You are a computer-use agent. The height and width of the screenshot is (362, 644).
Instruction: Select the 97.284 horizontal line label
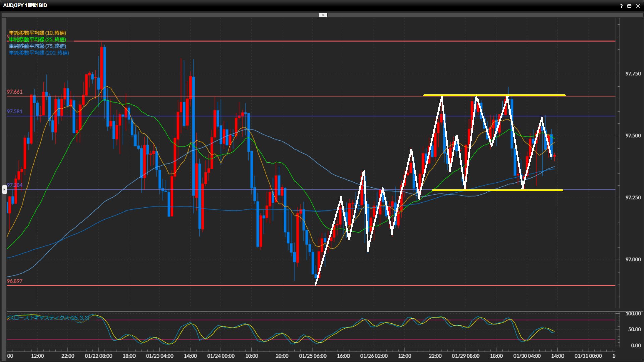pos(15,185)
